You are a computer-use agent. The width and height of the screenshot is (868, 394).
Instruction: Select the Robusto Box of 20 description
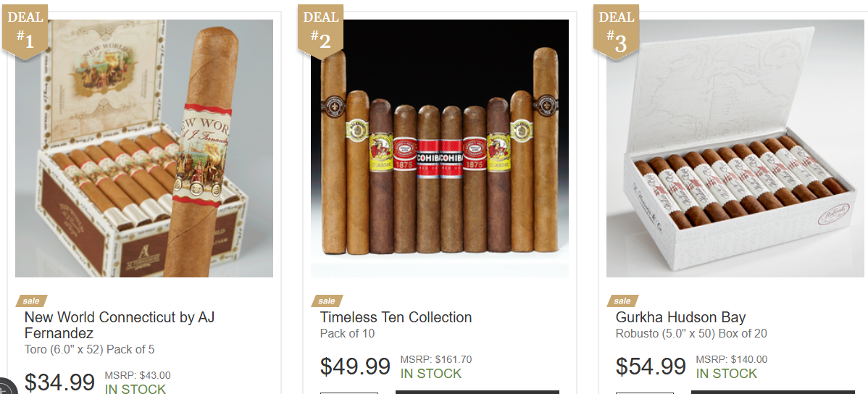(x=691, y=334)
